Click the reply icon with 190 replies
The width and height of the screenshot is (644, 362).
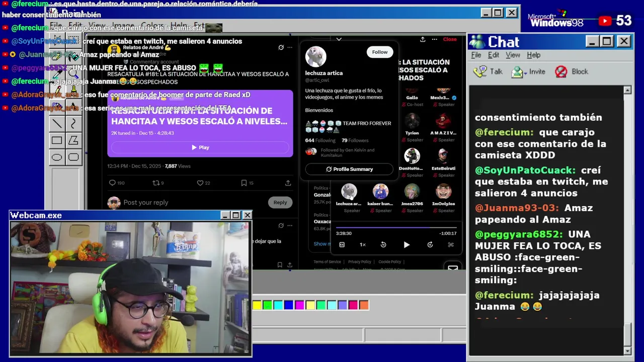click(112, 183)
